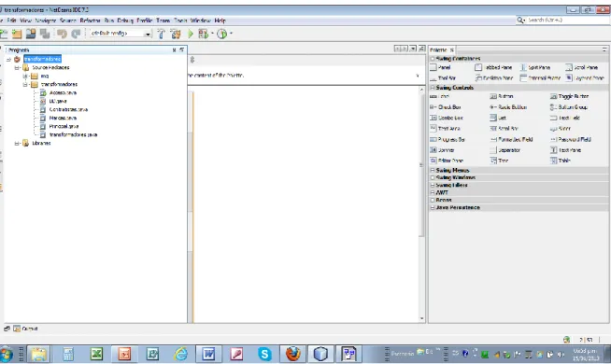Select the Button Group palette component
Image resolution: width=611 pixels, height=364 pixels.
569,107
